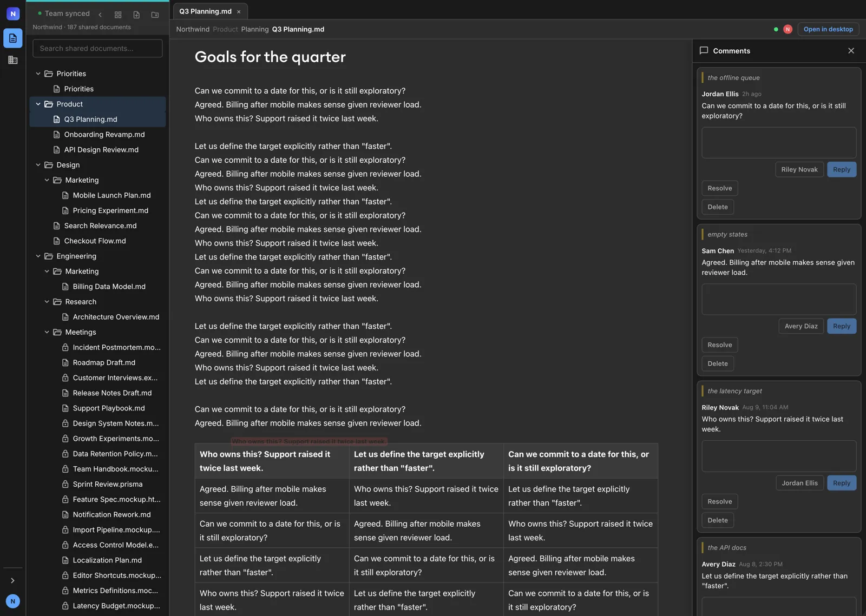Create a new document with file-plus icon

[136, 15]
